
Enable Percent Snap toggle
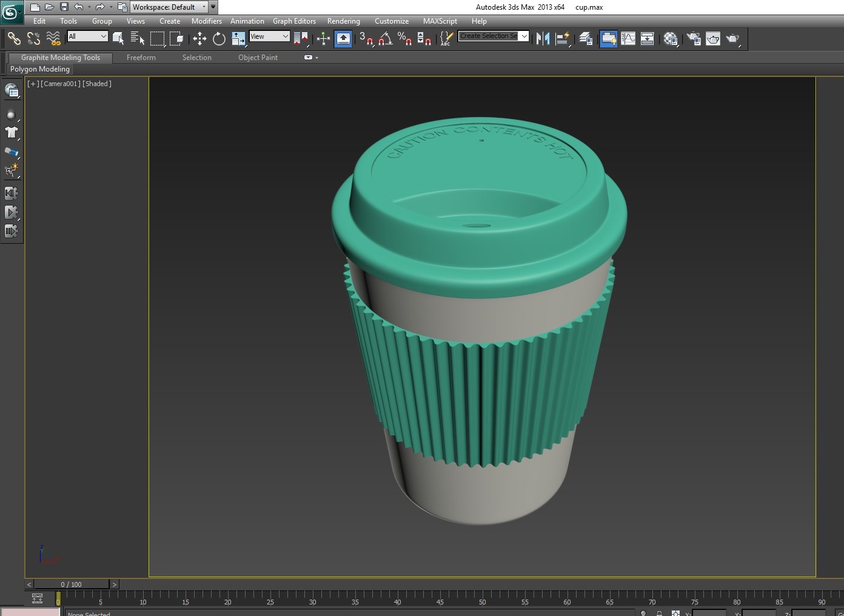tap(404, 39)
